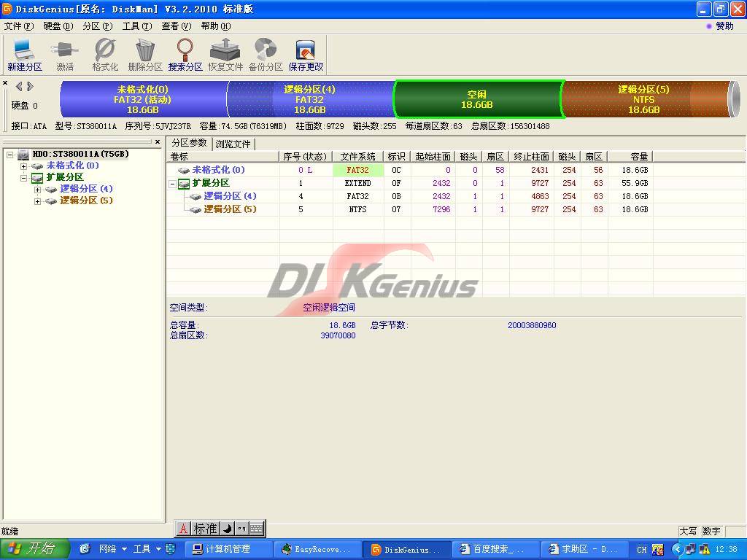Switch to EasyRecove... taskbar window

(317, 549)
